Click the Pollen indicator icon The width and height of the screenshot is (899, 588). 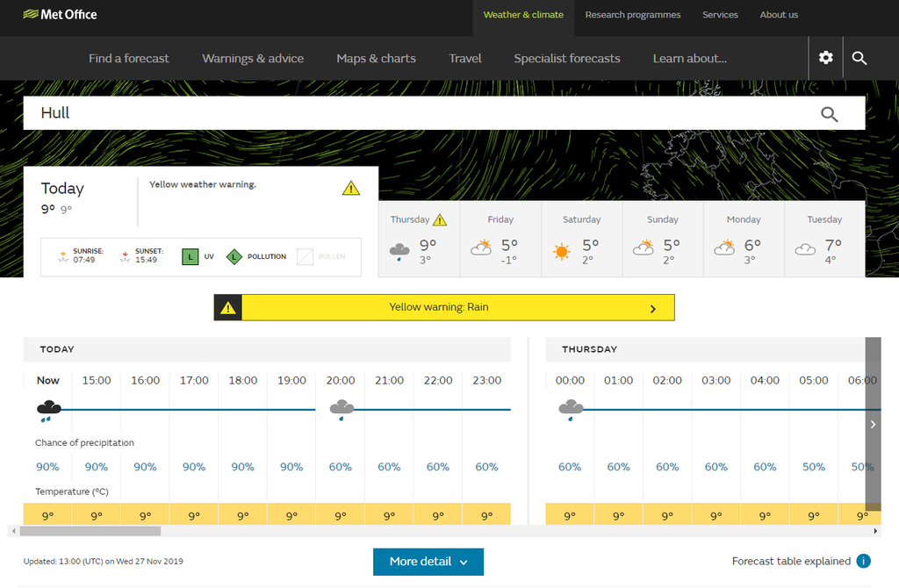click(305, 257)
